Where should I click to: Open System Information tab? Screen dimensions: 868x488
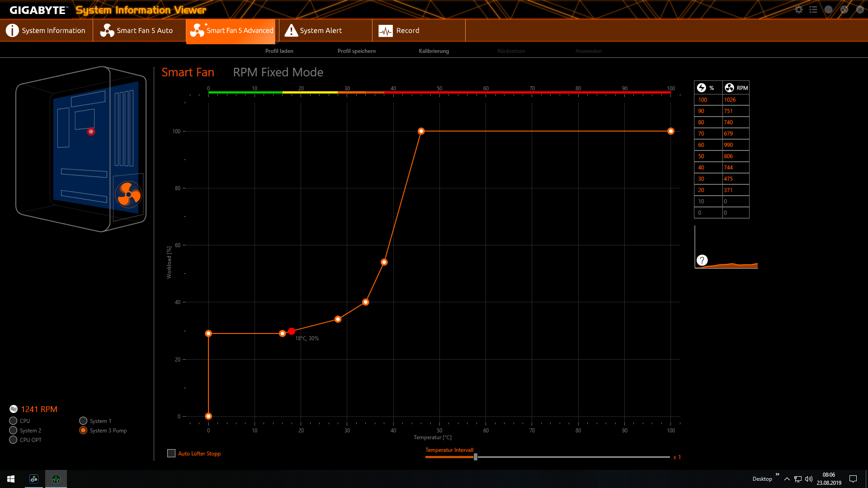coord(46,30)
